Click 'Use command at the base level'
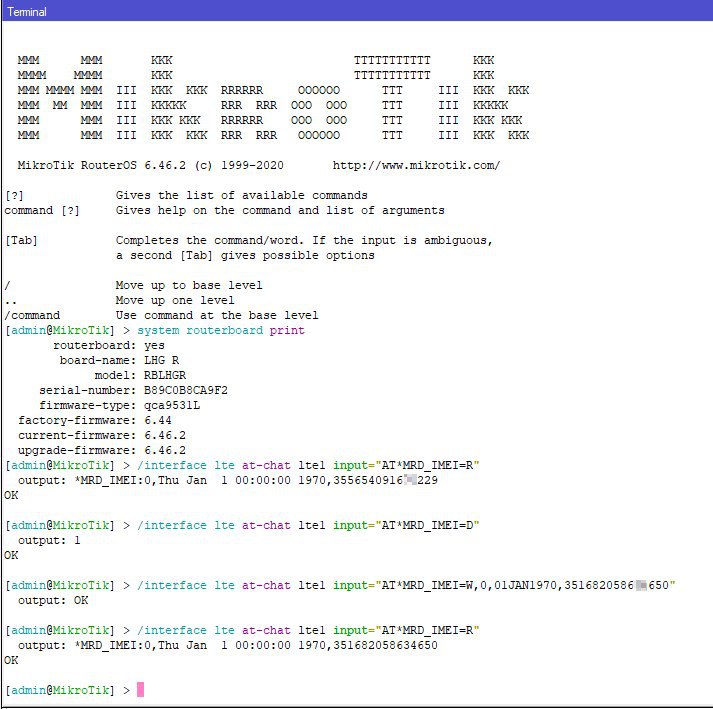The image size is (713, 709). tap(217, 315)
